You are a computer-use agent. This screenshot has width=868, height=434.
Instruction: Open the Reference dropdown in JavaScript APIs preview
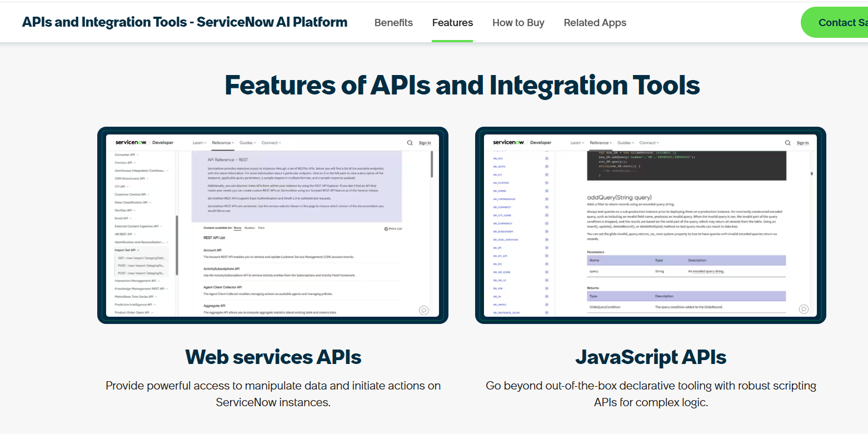(x=601, y=143)
